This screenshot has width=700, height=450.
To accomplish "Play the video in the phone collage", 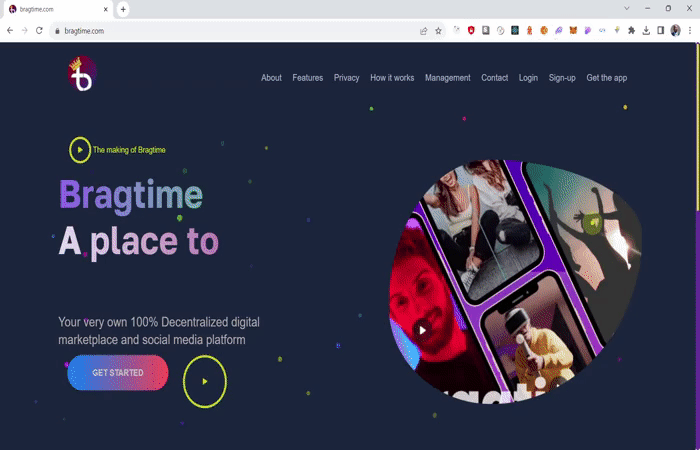I will click(x=422, y=330).
